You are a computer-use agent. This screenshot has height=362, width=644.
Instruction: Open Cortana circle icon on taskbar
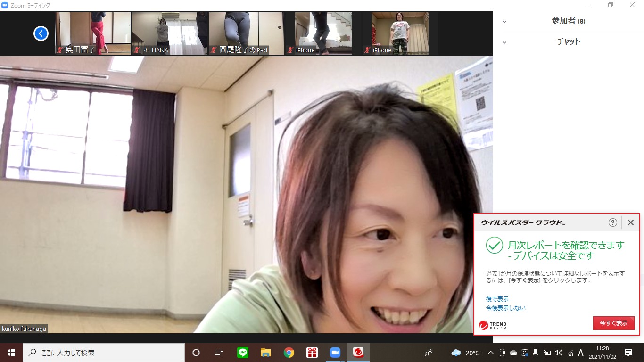pos(196,353)
